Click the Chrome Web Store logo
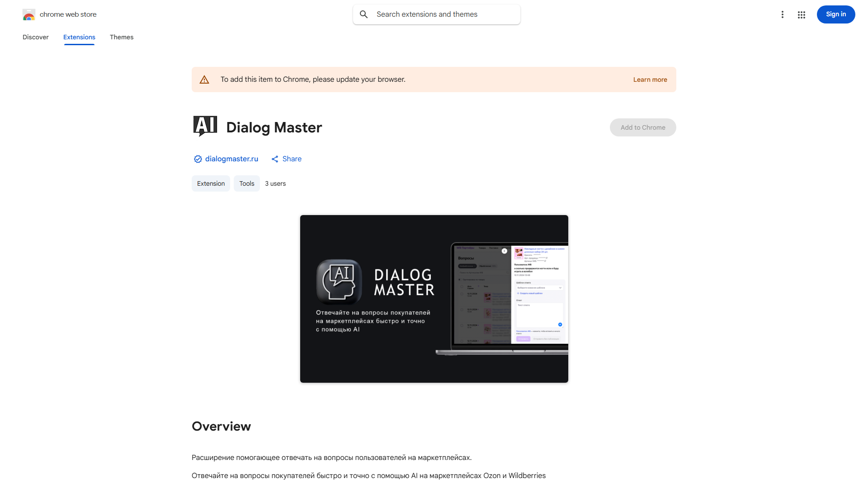This screenshot has height=488, width=868. point(29,14)
